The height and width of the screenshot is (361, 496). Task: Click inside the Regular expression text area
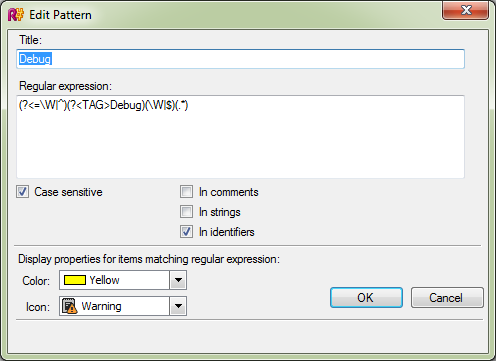tap(240, 137)
